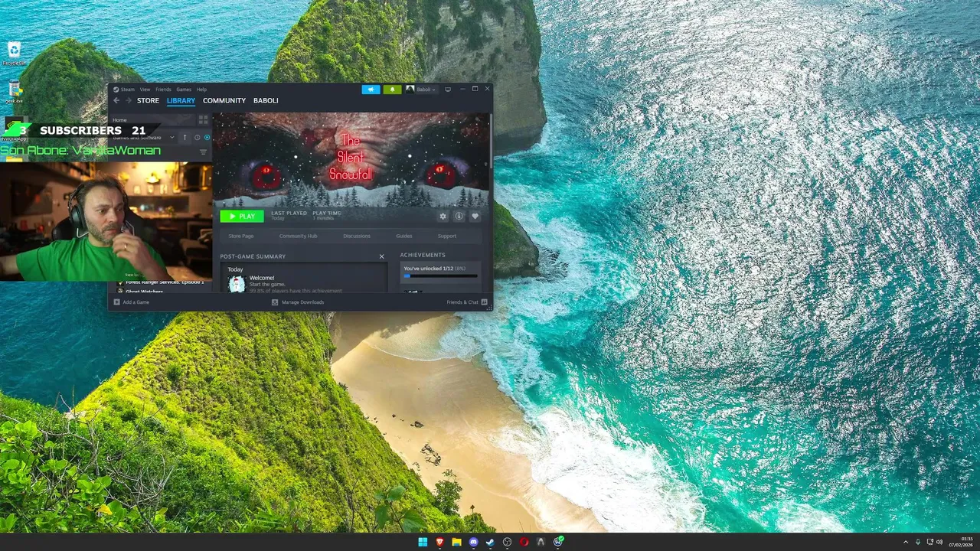Click the sort arrow button in library
Screen dimensions: 980x551
pyautogui.click(x=185, y=138)
